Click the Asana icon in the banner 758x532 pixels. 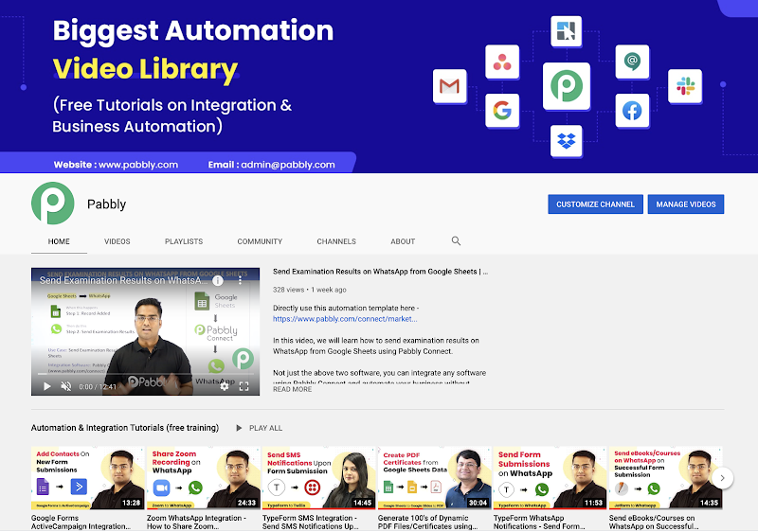pos(502,62)
